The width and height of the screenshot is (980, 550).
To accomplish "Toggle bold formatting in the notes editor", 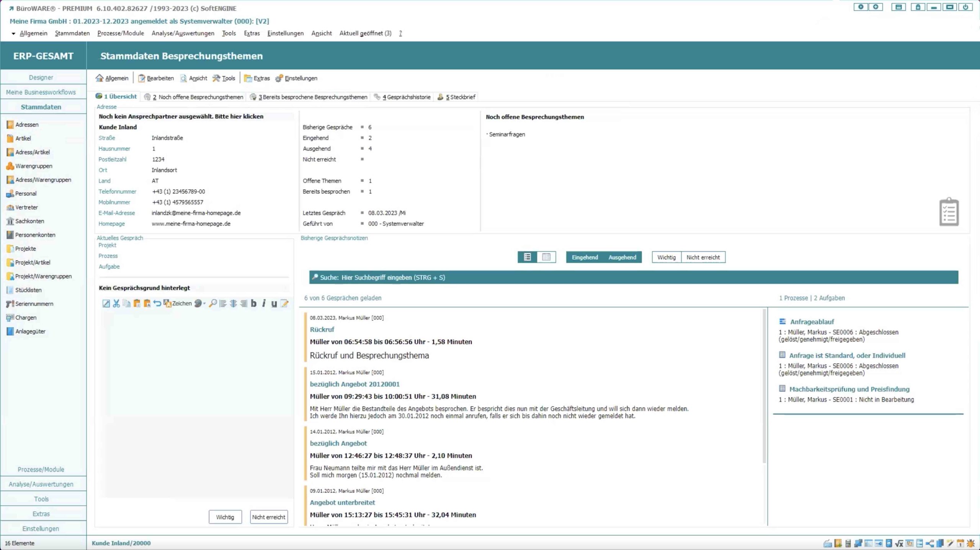I will [253, 304].
